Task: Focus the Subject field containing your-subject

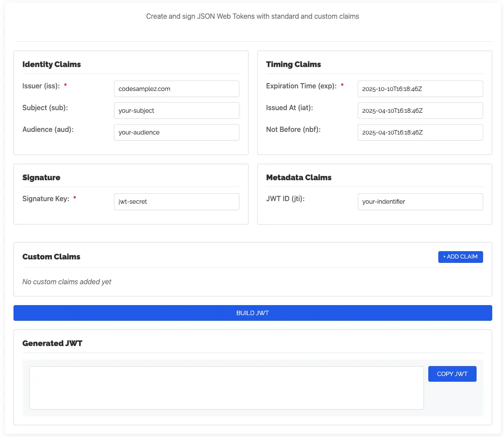Action: [176, 111]
